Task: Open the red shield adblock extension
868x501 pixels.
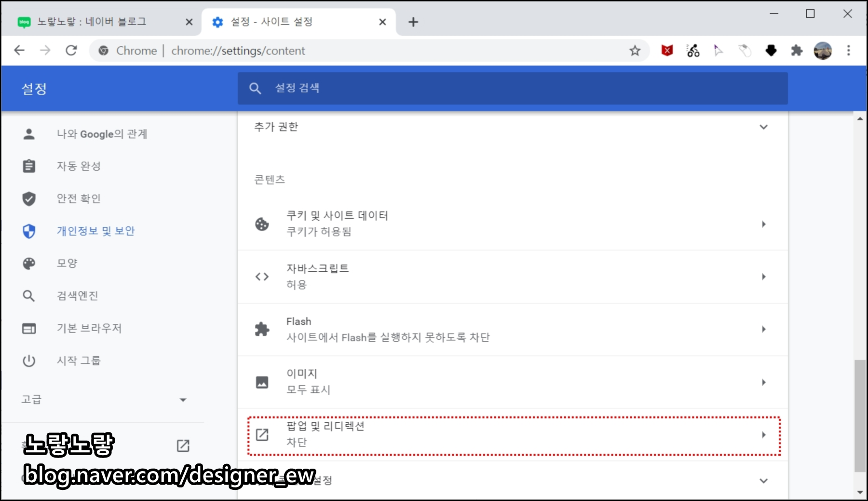Action: point(667,50)
